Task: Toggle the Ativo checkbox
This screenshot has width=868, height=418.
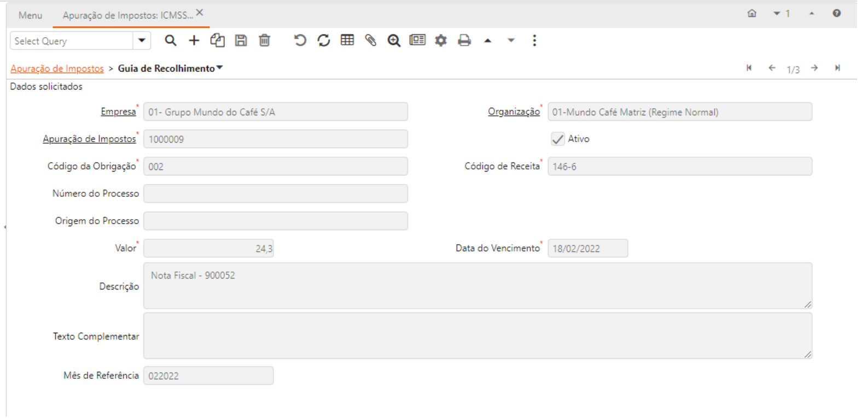Action: (557, 139)
